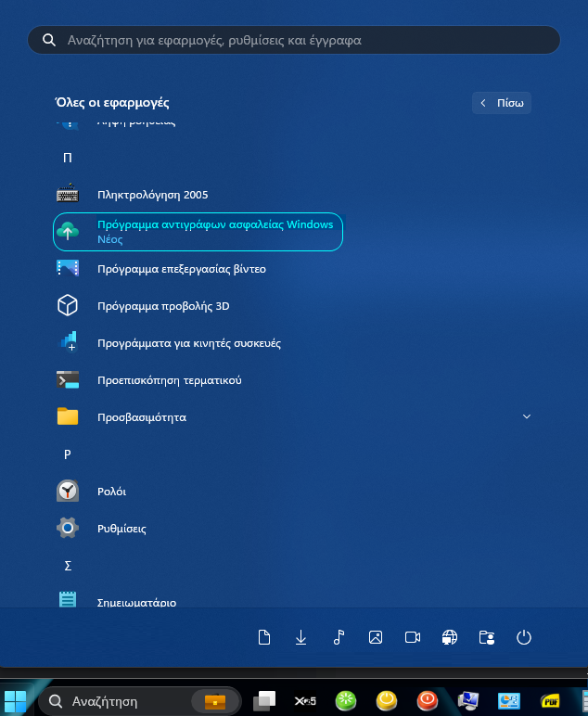Click the Windows Start button

click(x=15, y=701)
